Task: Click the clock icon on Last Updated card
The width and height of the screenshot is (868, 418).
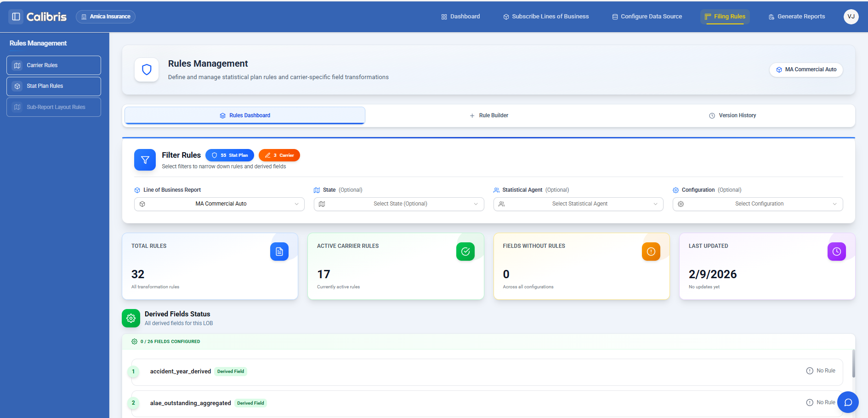Action: coord(837,252)
